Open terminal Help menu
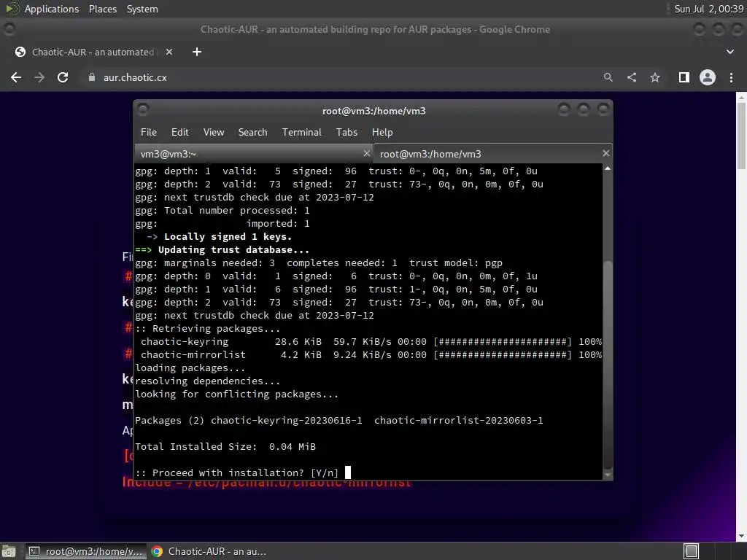Screen dimensions: 747x560 (x=382, y=133)
